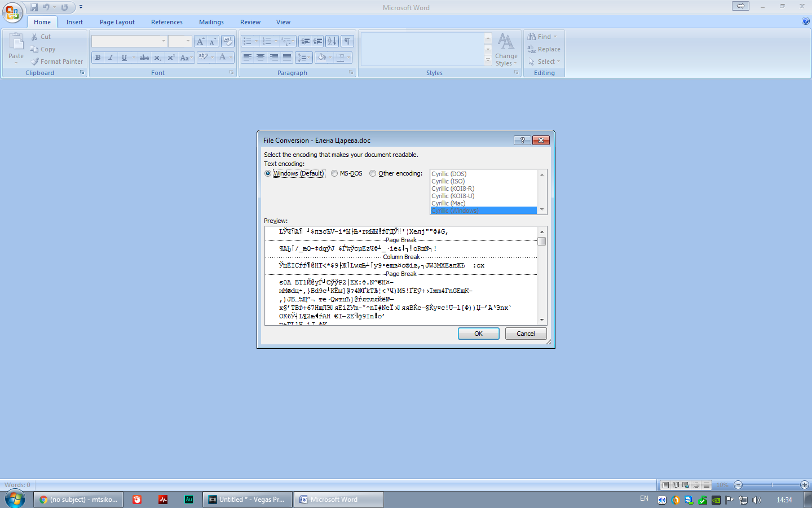Open the font size combo box
The height and width of the screenshot is (508, 812).
point(188,41)
